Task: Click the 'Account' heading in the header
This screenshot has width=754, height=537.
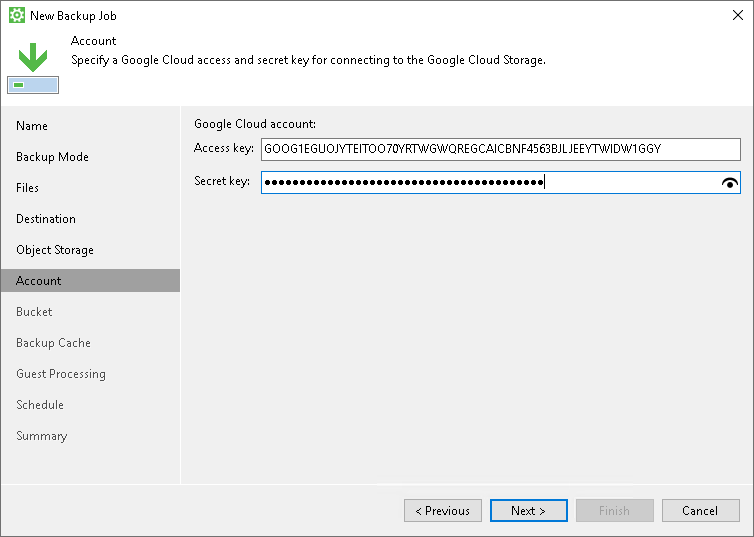Action: [x=93, y=41]
